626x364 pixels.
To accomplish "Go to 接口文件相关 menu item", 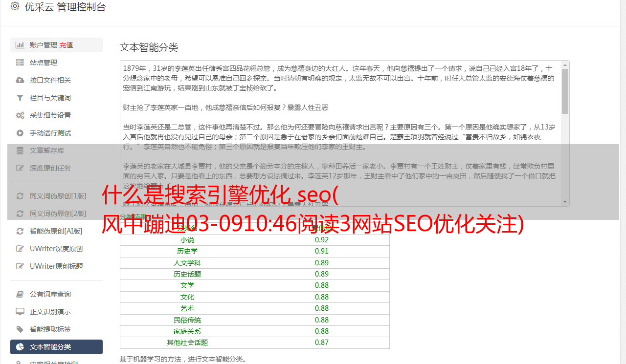I will (x=56, y=80).
